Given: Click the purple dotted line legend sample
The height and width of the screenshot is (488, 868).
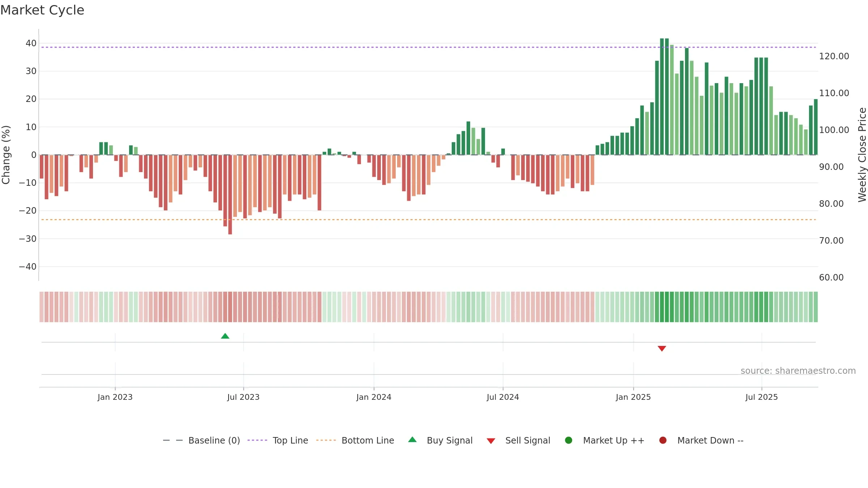Looking at the screenshot, I should pyautogui.click(x=257, y=440).
